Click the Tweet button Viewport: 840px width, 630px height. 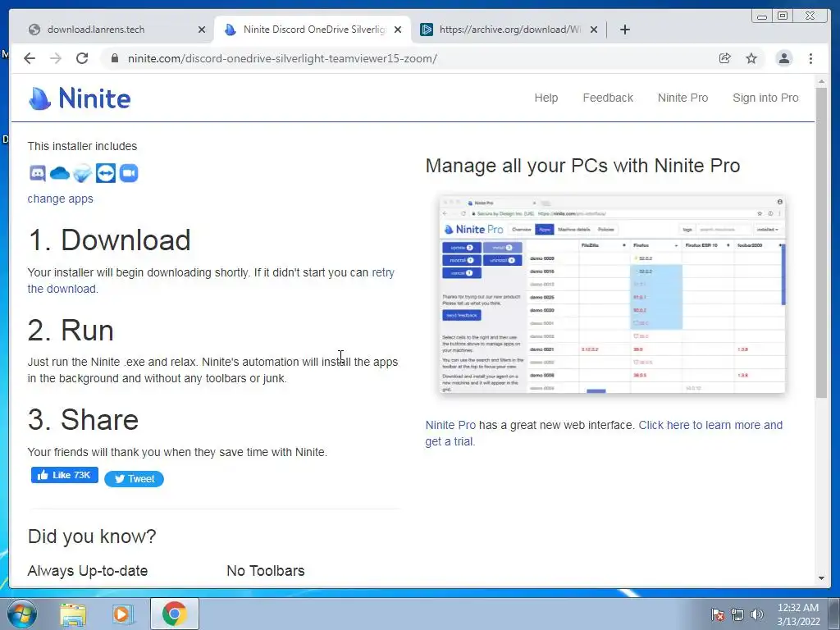134,479
